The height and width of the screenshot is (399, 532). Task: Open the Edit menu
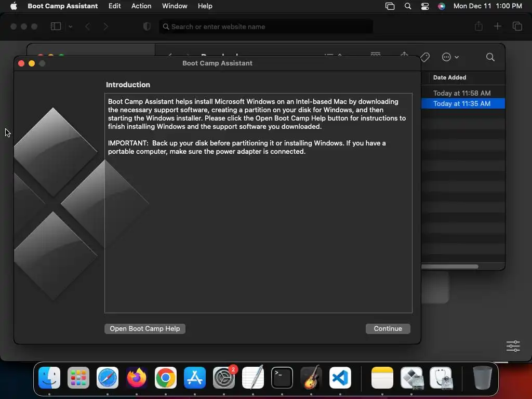114,6
